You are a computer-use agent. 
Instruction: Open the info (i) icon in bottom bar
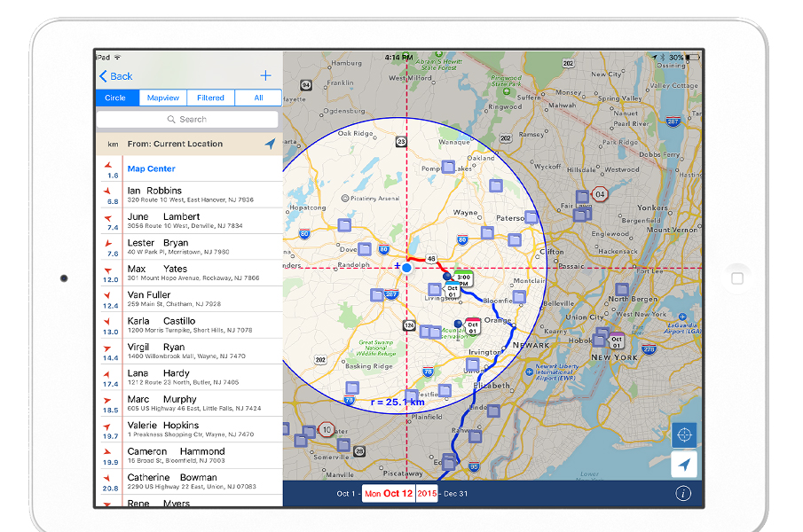[683, 495]
